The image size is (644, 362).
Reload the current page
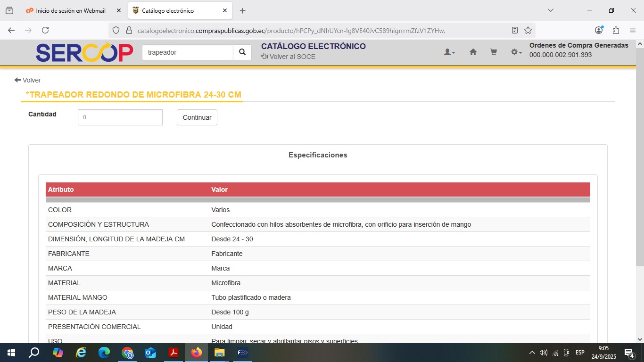45,30
